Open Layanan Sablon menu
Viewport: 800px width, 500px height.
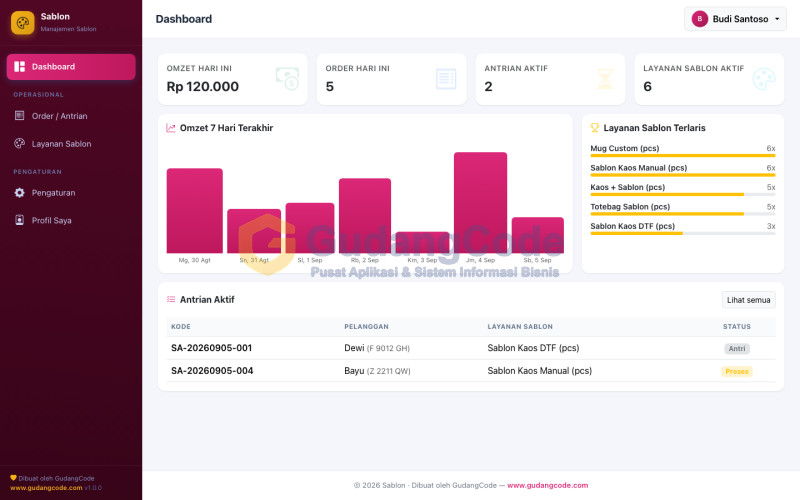pos(71,143)
